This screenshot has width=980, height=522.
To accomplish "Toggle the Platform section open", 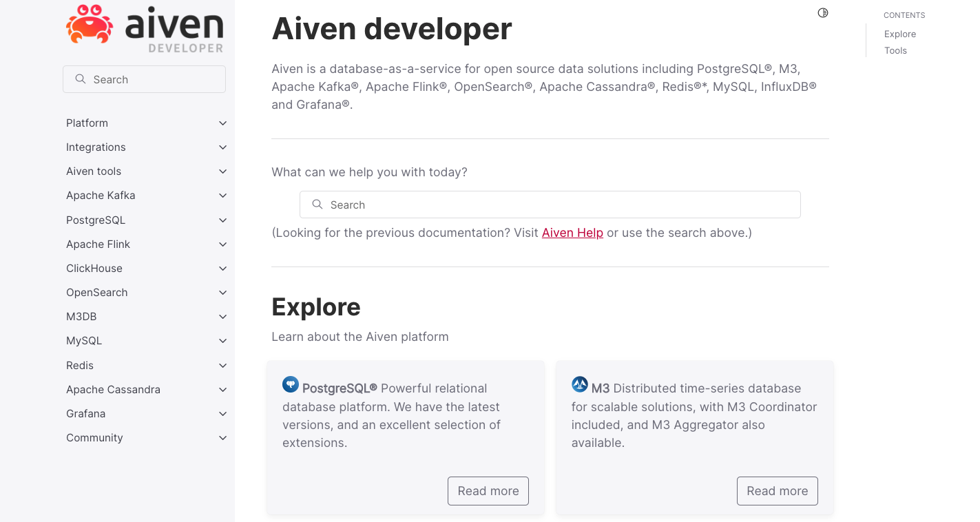I will pos(222,123).
